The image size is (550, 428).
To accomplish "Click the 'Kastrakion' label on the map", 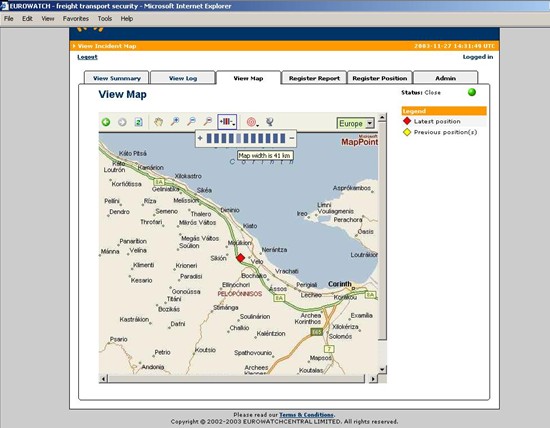I will (134, 319).
